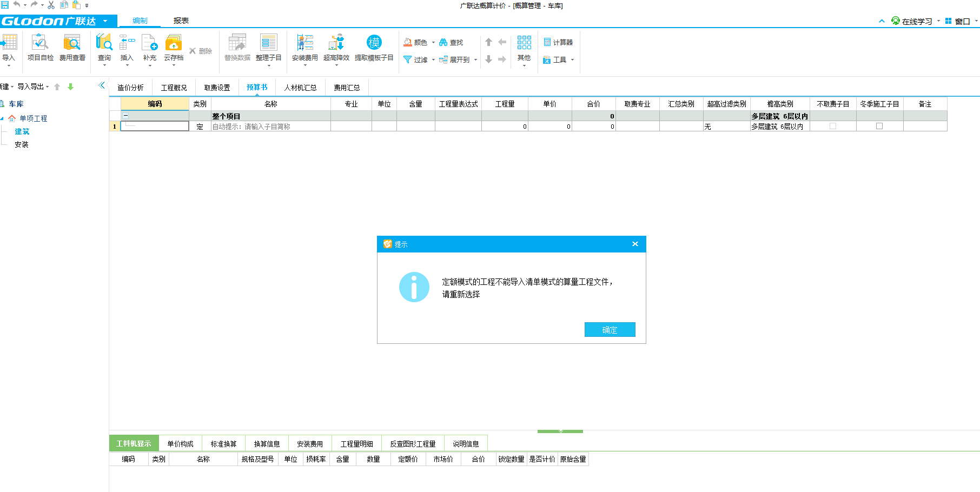The image size is (980, 492).
Task: Open the 工程概况 tab
Action: pyautogui.click(x=174, y=88)
